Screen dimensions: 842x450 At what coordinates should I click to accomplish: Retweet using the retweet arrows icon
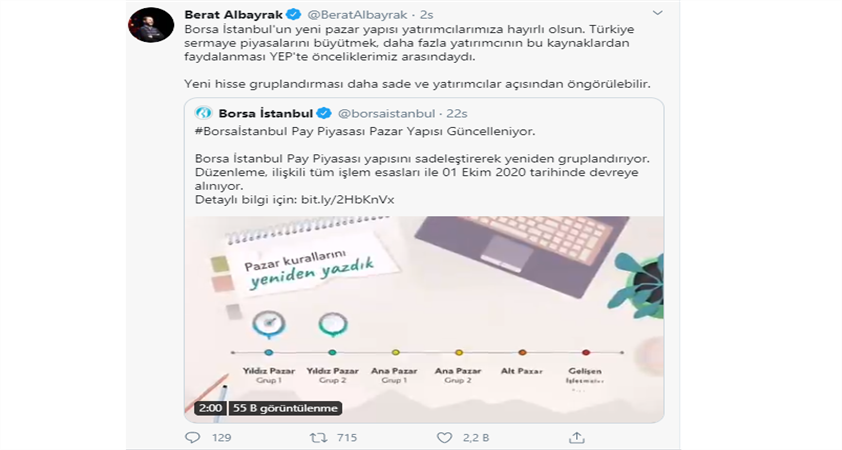[318, 438]
